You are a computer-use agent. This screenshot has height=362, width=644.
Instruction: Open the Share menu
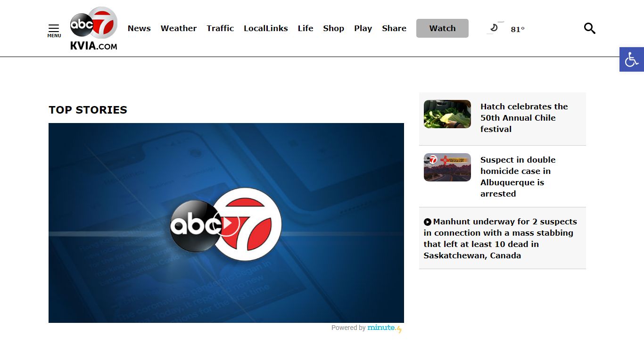coord(394,28)
